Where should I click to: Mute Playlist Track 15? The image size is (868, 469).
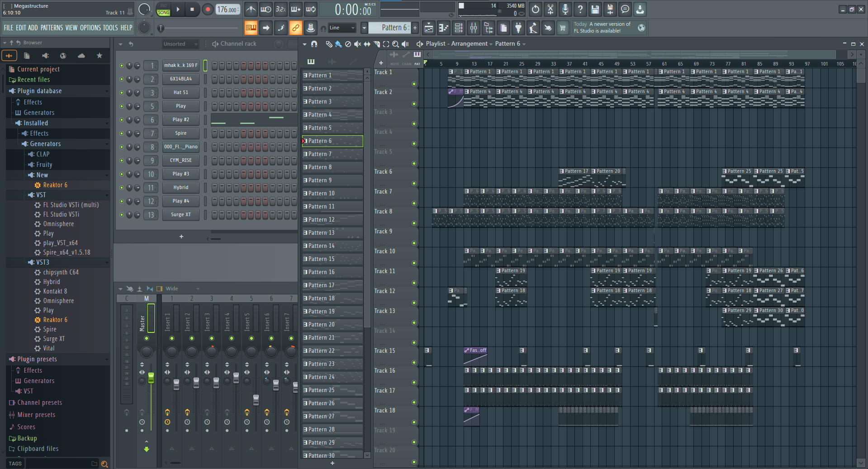click(x=414, y=362)
